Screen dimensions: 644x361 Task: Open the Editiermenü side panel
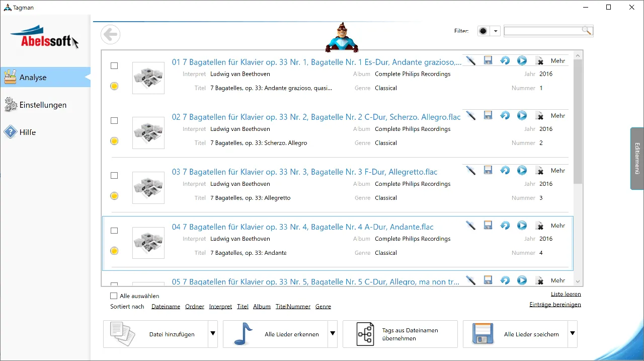pos(637,158)
